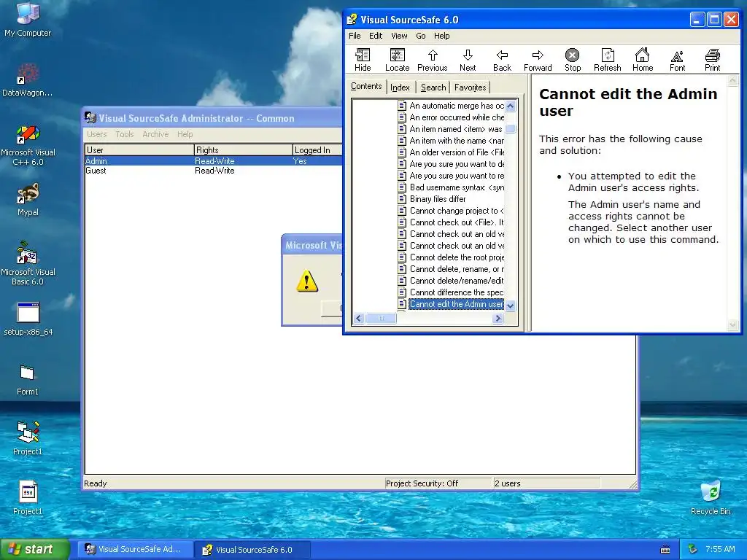Click the Logged In column header
747x560 pixels.
pos(318,150)
